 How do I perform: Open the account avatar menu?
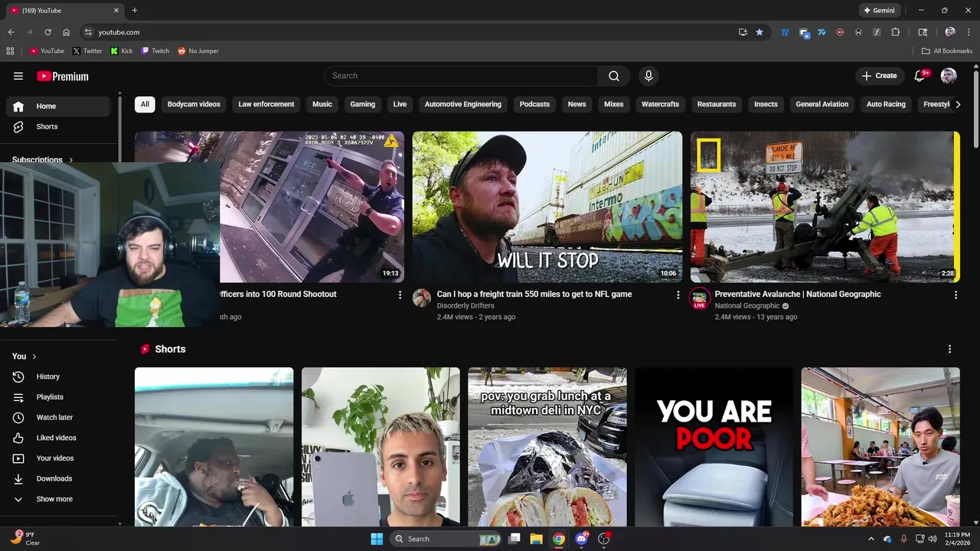point(949,76)
